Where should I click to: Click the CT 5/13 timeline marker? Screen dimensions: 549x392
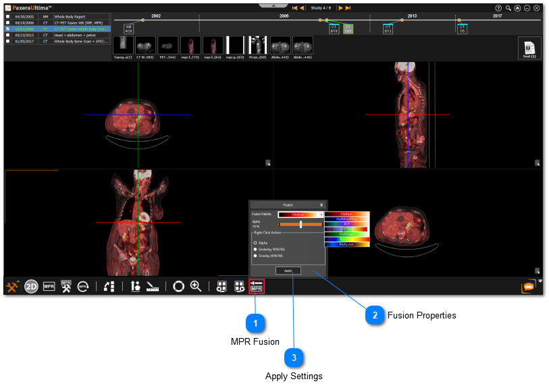(388, 28)
